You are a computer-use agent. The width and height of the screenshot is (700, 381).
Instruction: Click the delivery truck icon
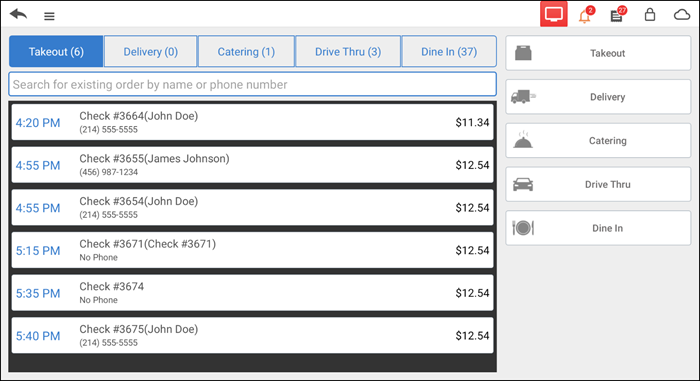coord(523,96)
